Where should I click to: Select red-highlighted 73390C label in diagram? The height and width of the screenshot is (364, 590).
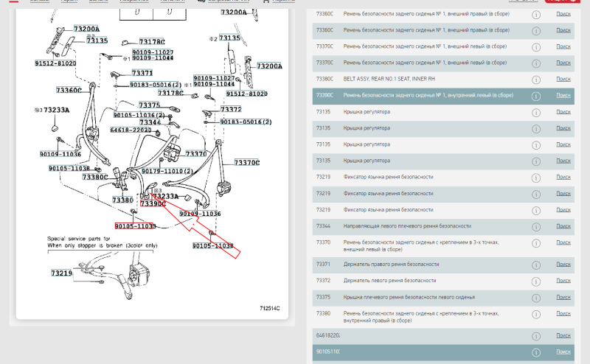153,203
